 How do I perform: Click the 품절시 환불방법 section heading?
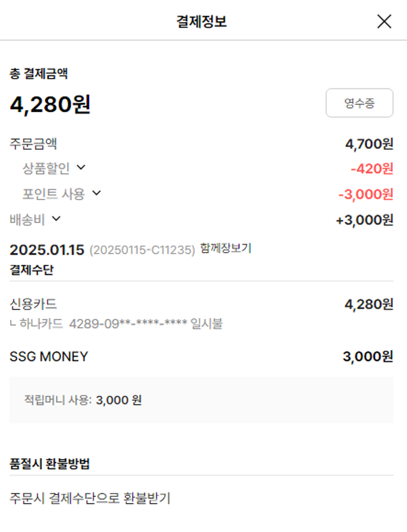coord(50,464)
